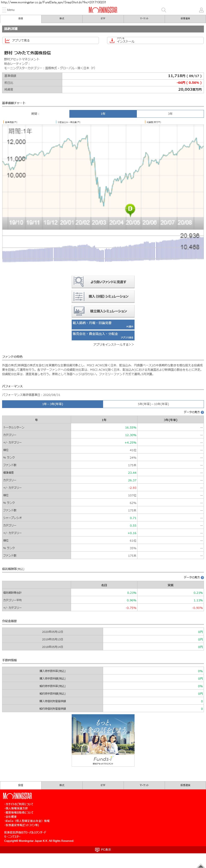The height and width of the screenshot is (868, 206).
Task: Click PC表示 at page bottom
Action: tap(103, 850)
